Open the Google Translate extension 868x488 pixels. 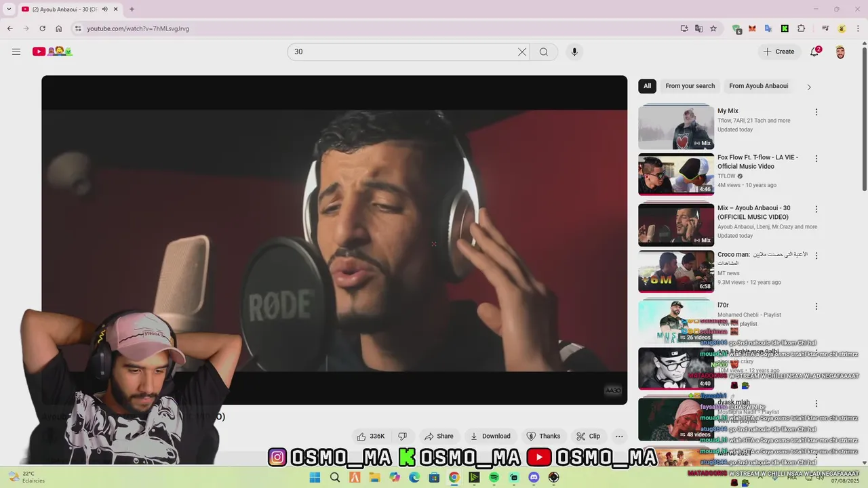point(768,28)
